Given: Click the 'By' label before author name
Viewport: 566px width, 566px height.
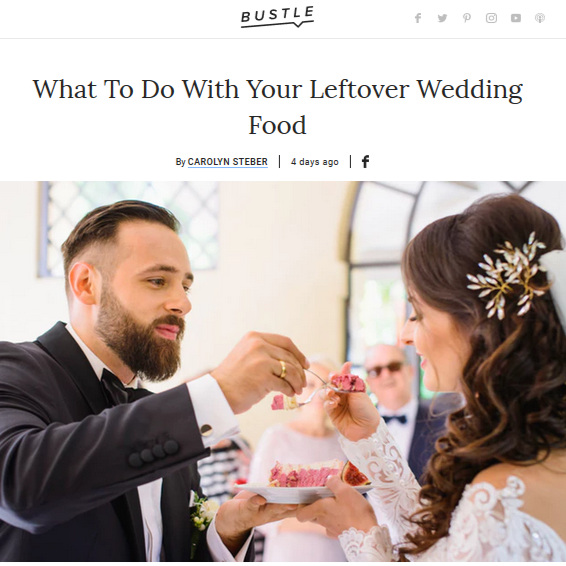Looking at the screenshot, I should [x=180, y=162].
